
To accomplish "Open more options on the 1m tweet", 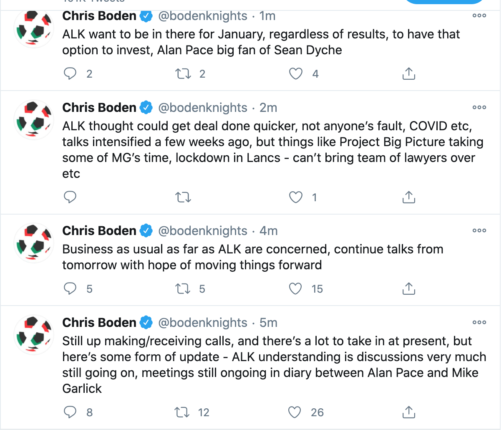I will pos(479,16).
